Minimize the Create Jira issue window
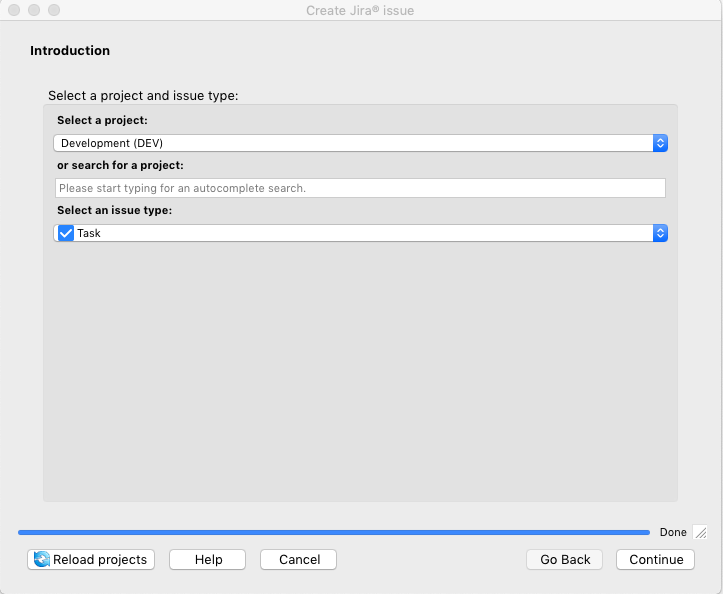This screenshot has height=594, width=723. [x=34, y=10]
